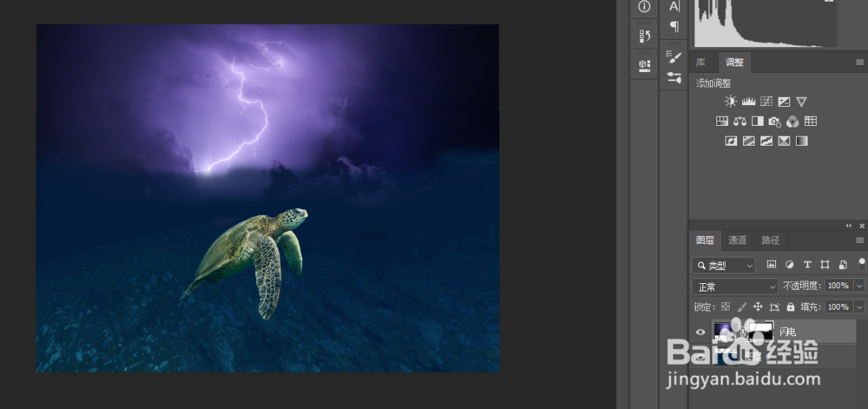Add a Color Lookup adjustment
This screenshot has width=868, height=409.
[x=811, y=122]
